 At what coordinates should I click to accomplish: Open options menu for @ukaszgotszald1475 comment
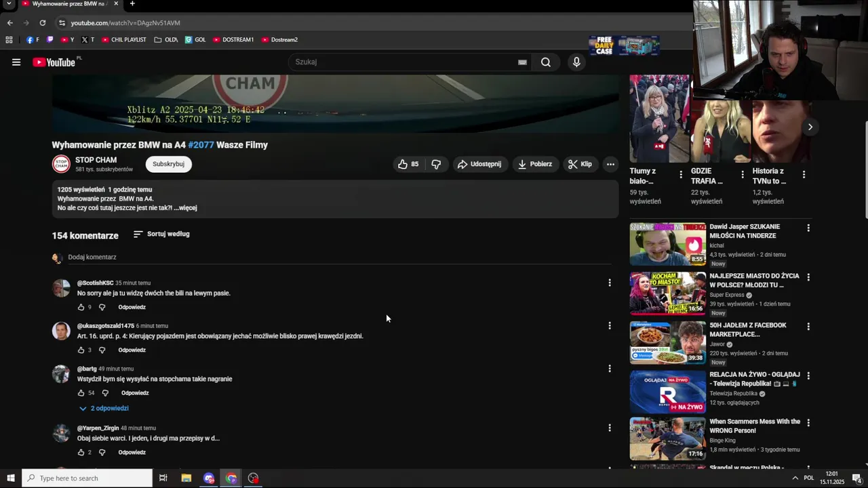click(x=609, y=325)
